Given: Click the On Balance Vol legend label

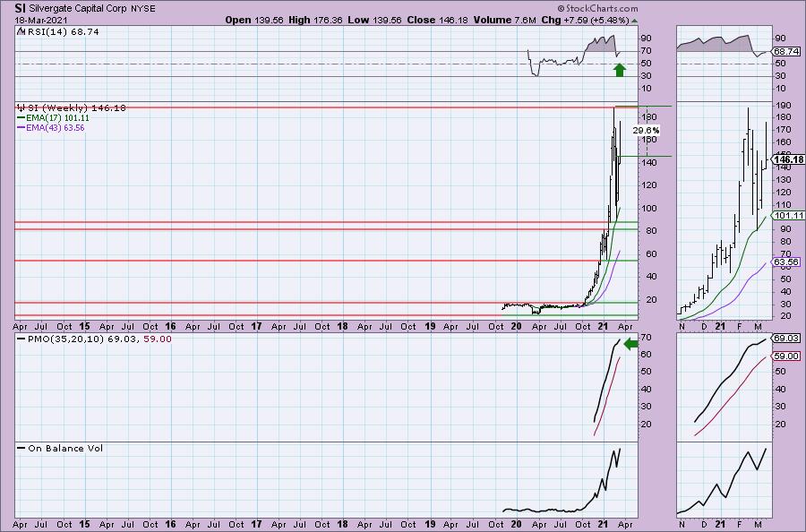Looking at the screenshot, I should pos(65,448).
